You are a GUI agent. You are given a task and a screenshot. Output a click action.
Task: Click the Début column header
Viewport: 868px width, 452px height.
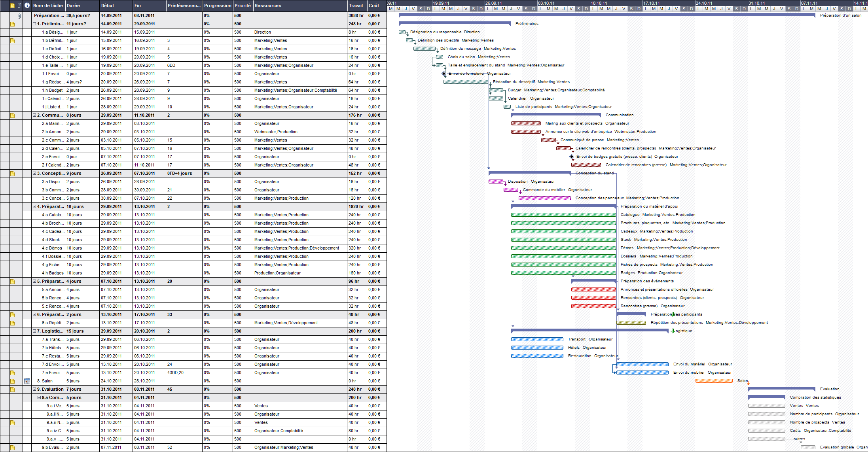click(116, 6)
